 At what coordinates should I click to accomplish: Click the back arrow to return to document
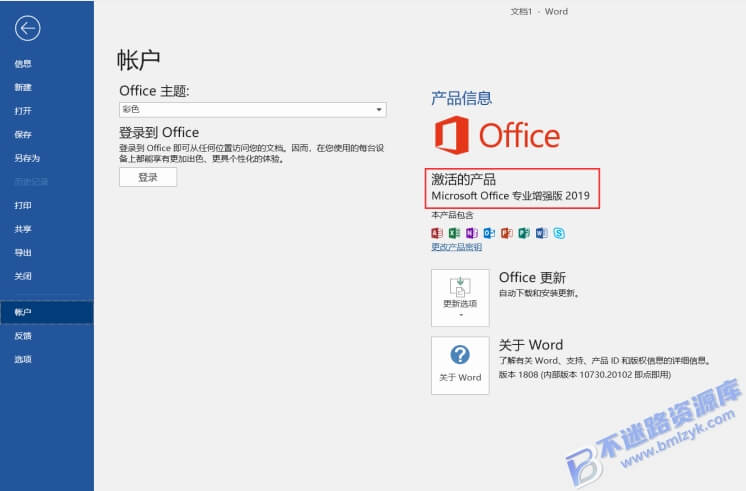click(x=28, y=29)
